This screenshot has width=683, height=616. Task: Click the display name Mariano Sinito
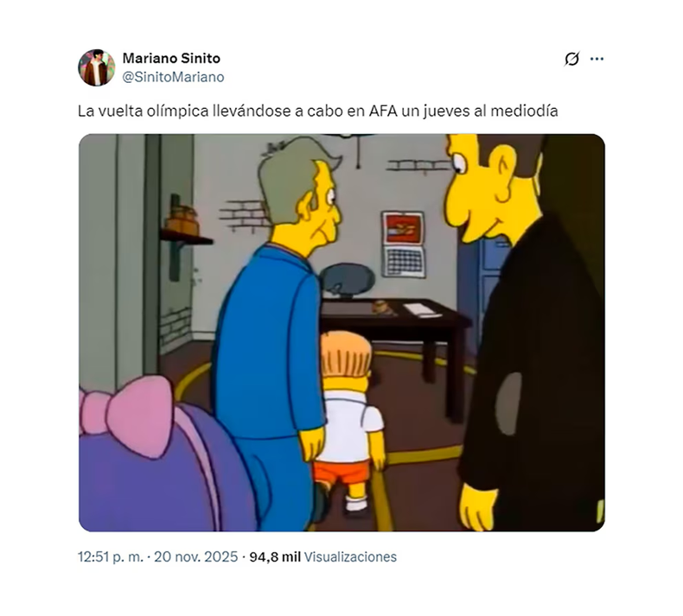tap(171, 58)
